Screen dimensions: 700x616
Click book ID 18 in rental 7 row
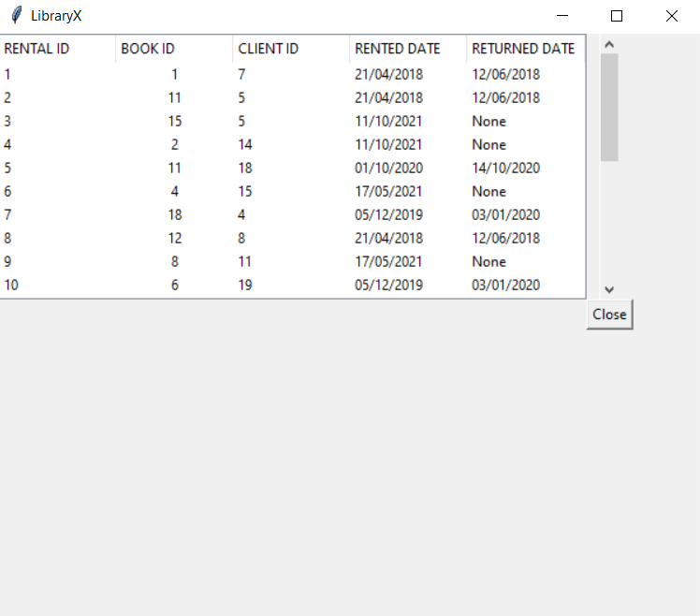[175, 215]
